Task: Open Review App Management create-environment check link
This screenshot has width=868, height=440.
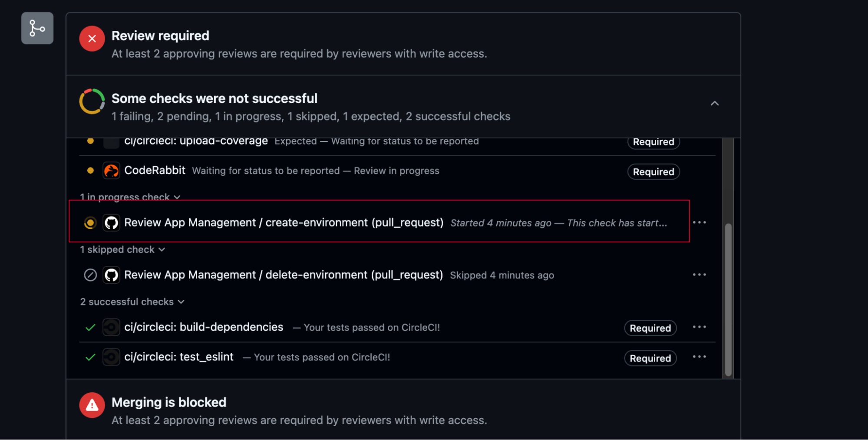Action: pos(284,223)
